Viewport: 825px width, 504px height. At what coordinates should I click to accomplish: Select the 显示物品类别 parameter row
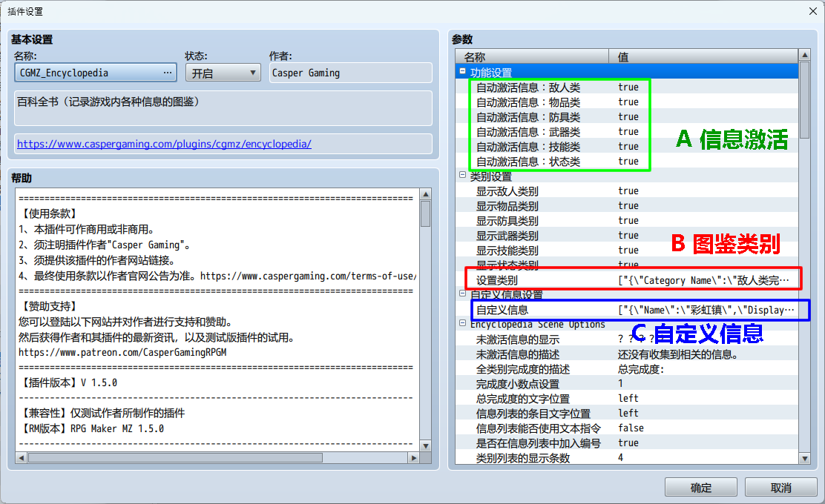pyautogui.click(x=627, y=205)
